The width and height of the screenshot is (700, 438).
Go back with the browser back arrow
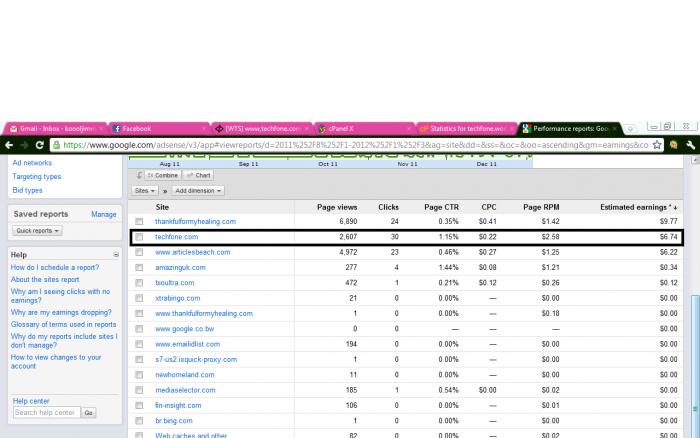[x=9, y=145]
